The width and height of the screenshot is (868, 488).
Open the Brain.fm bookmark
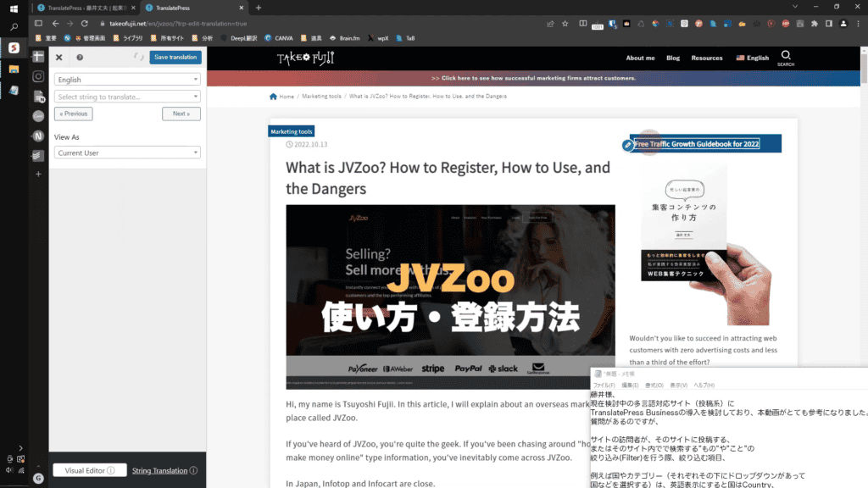pos(344,38)
